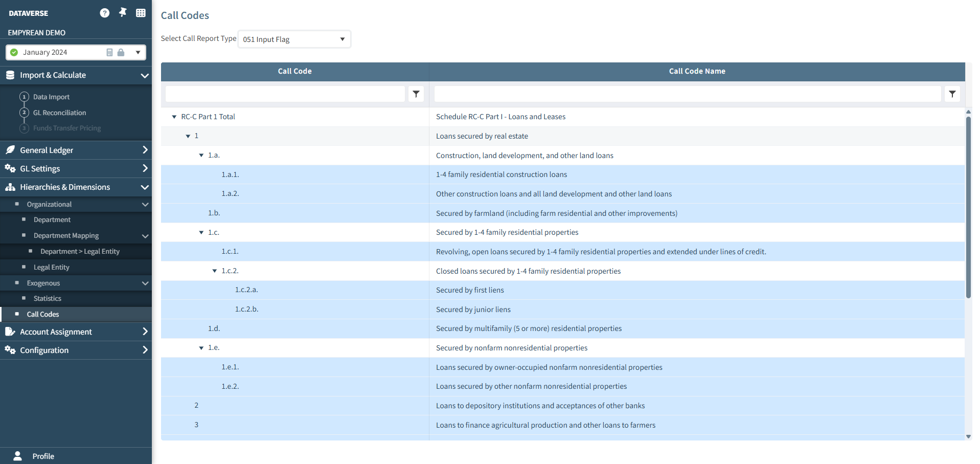Click the pin sidebar icon

(x=123, y=12)
